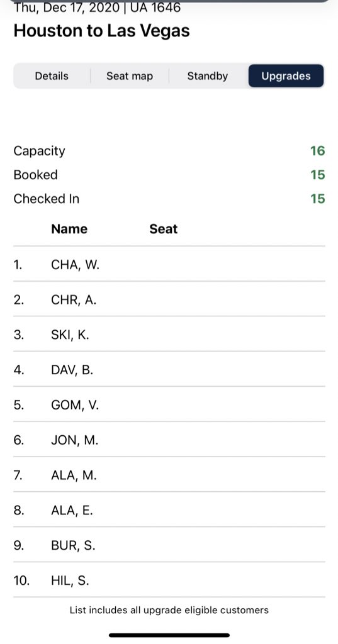This screenshot has width=338, height=644.
Task: Tap the Houston to Las Vegas heading
Action: coord(101,31)
